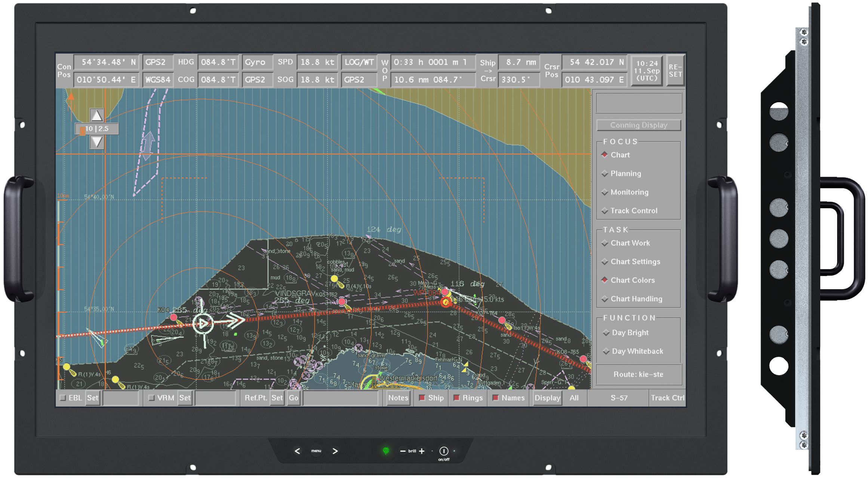Click the GPS2 selector beside SOG value
Image resolution: width=868 pixels, height=479 pixels.
pyautogui.click(x=359, y=80)
